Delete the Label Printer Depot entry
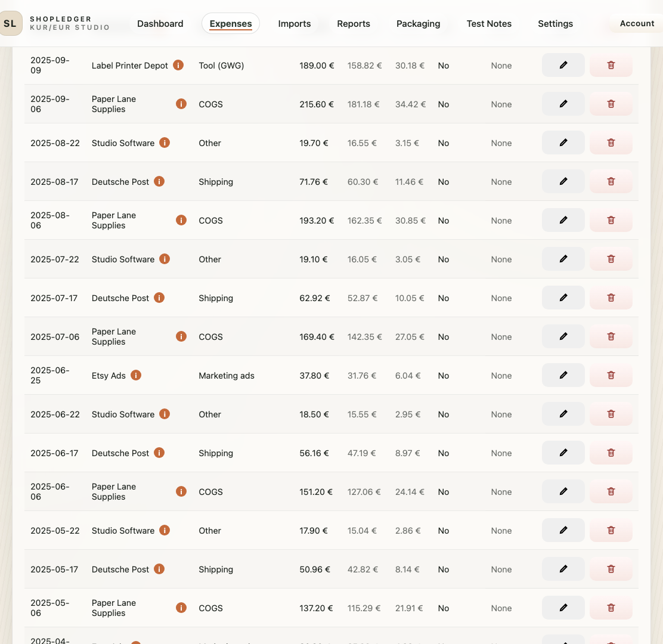Image resolution: width=663 pixels, height=644 pixels. [x=611, y=65]
